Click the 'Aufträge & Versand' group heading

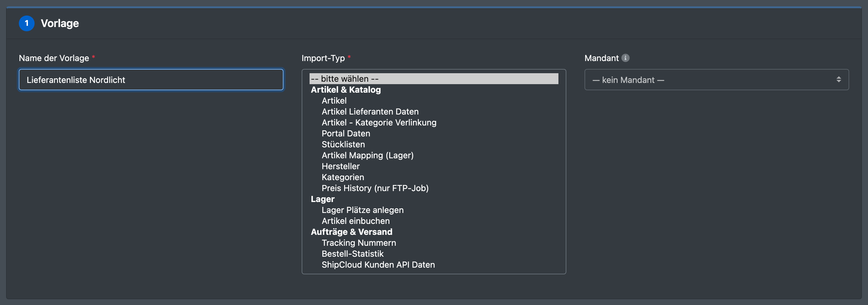(351, 232)
